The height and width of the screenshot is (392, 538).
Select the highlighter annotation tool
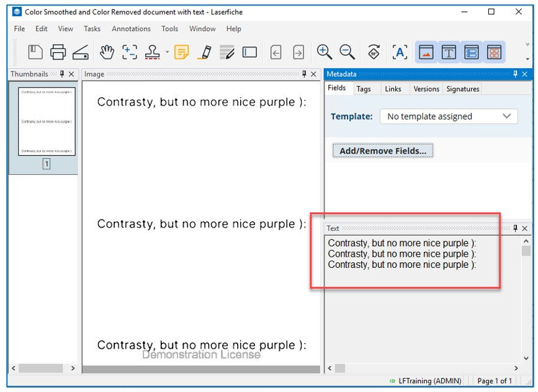(x=205, y=52)
